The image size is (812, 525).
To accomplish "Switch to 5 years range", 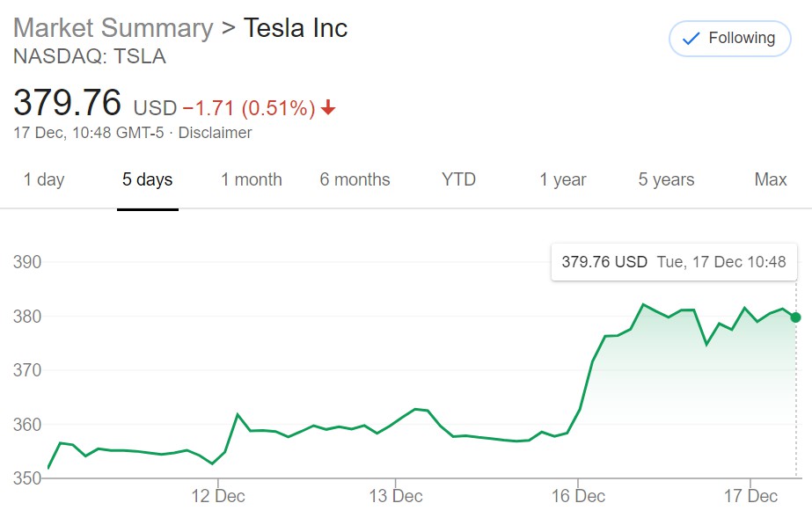I will (667, 179).
